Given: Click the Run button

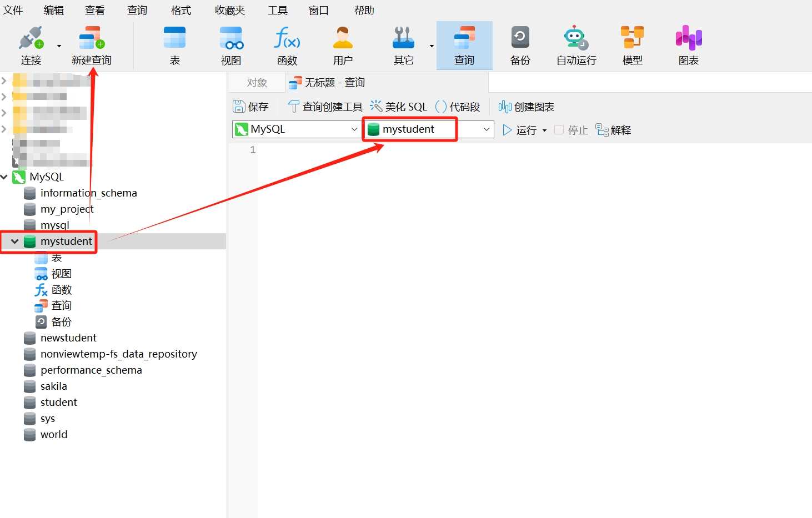Looking at the screenshot, I should (520, 130).
